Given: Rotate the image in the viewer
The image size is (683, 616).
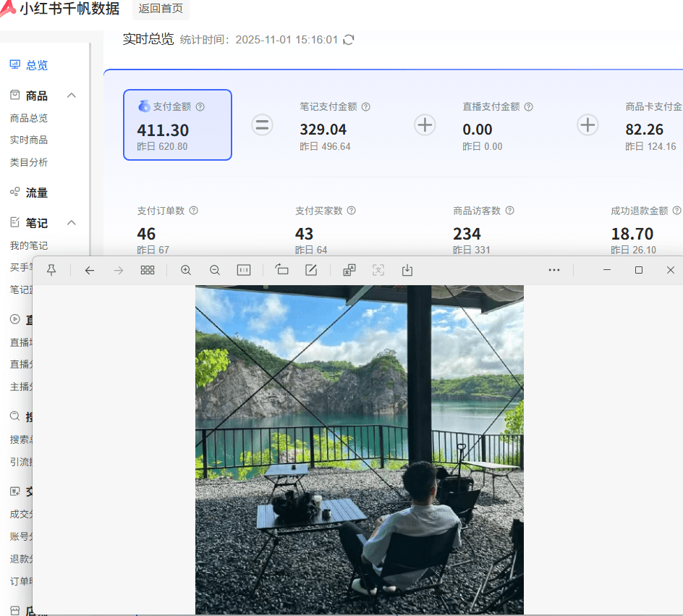Looking at the screenshot, I should (x=281, y=269).
